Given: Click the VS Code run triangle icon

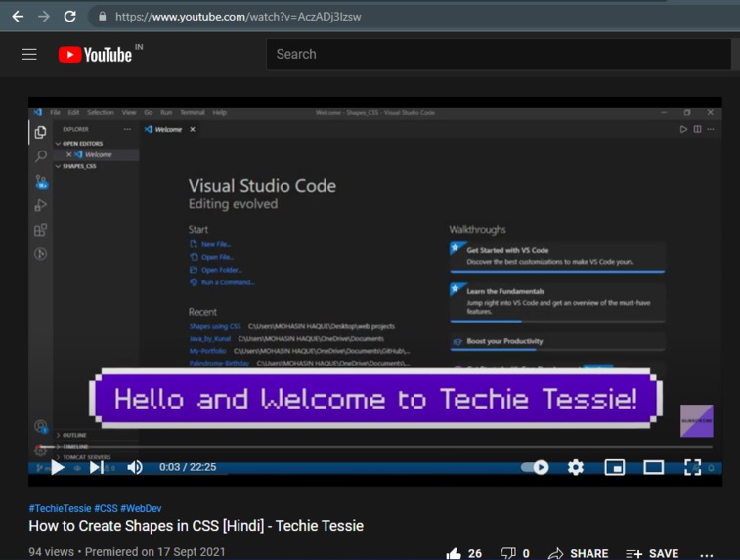Looking at the screenshot, I should click(683, 129).
